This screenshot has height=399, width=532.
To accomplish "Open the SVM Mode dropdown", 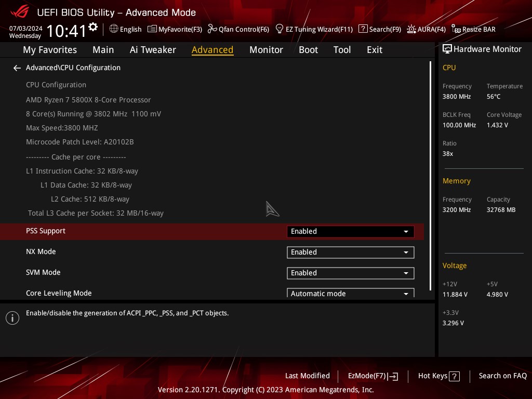I will (x=351, y=273).
